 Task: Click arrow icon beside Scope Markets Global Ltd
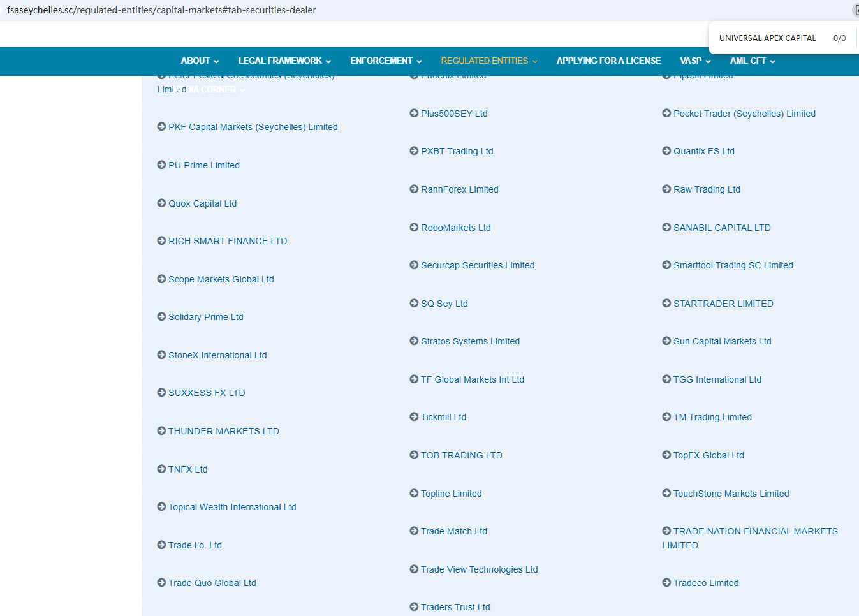point(161,279)
